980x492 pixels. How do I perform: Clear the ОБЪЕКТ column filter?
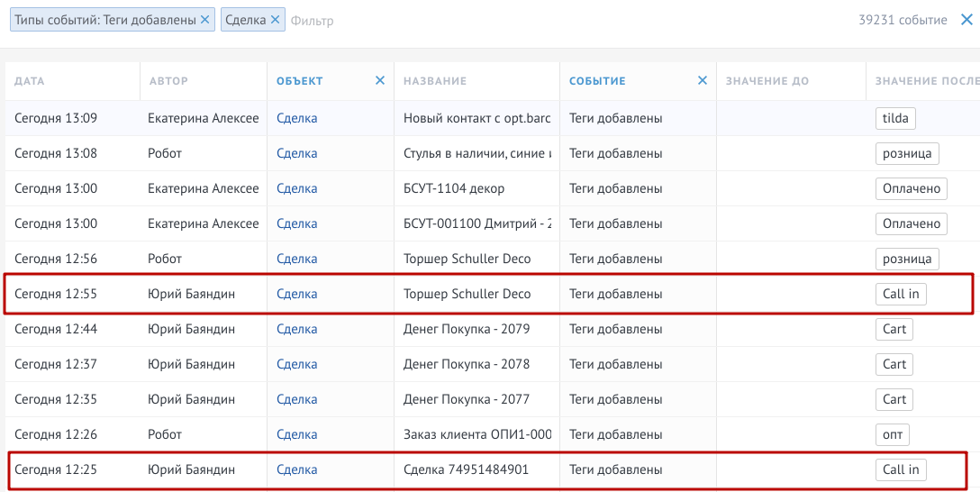[x=379, y=80]
